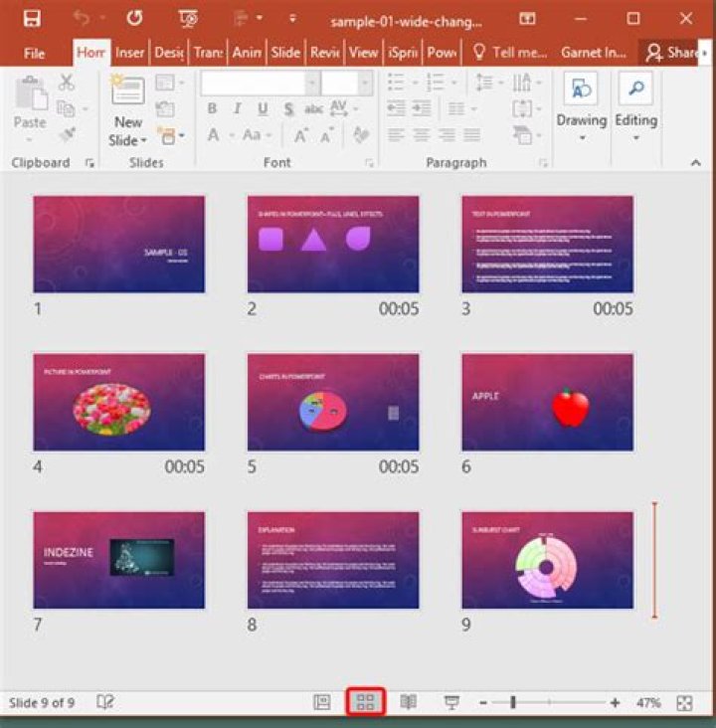Image resolution: width=716 pixels, height=728 pixels.
Task: Click Increase Font Size icon
Action: coord(300,135)
